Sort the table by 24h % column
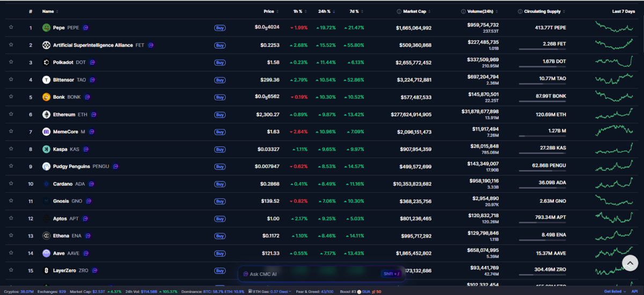This screenshot has width=644, height=295. (x=326, y=11)
